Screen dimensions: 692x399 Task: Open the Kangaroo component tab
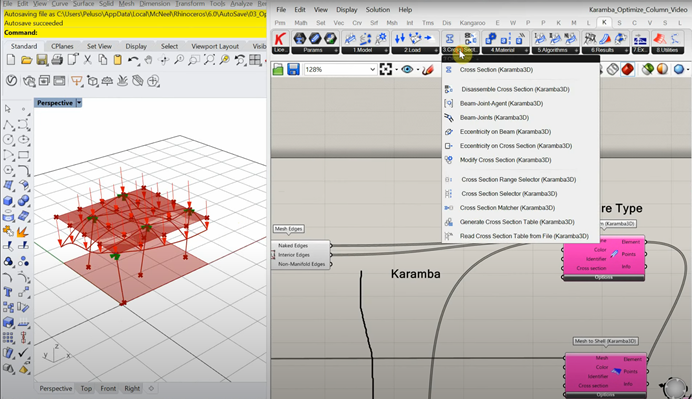[x=472, y=23]
